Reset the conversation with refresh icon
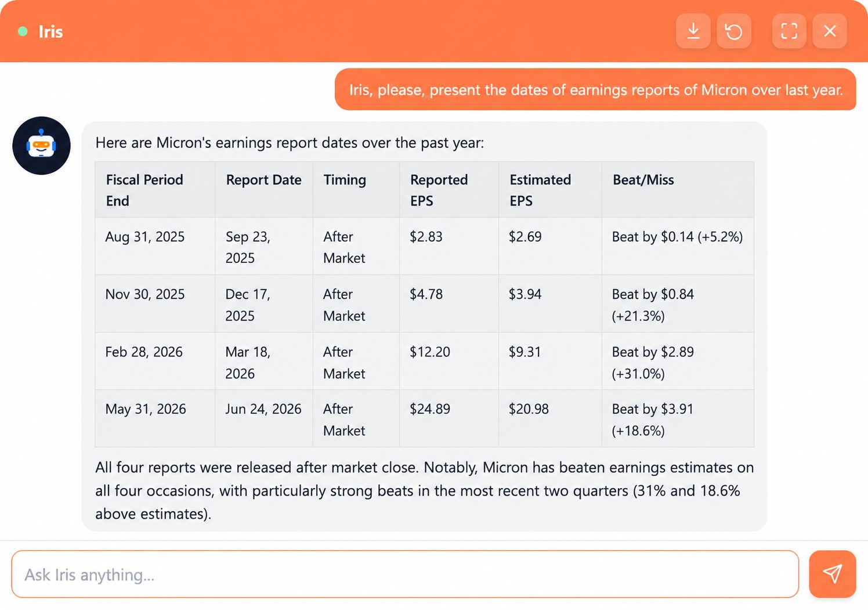Screen dimensions: 868x610 pos(734,31)
